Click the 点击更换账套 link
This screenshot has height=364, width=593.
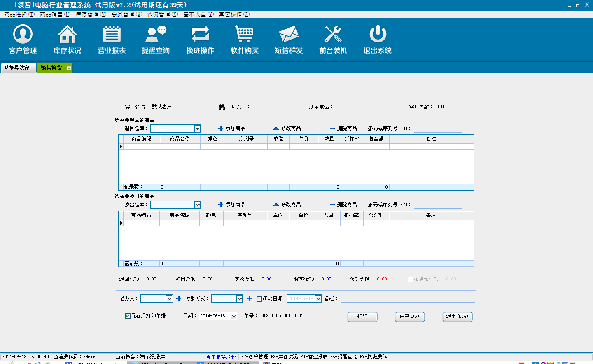(221, 357)
